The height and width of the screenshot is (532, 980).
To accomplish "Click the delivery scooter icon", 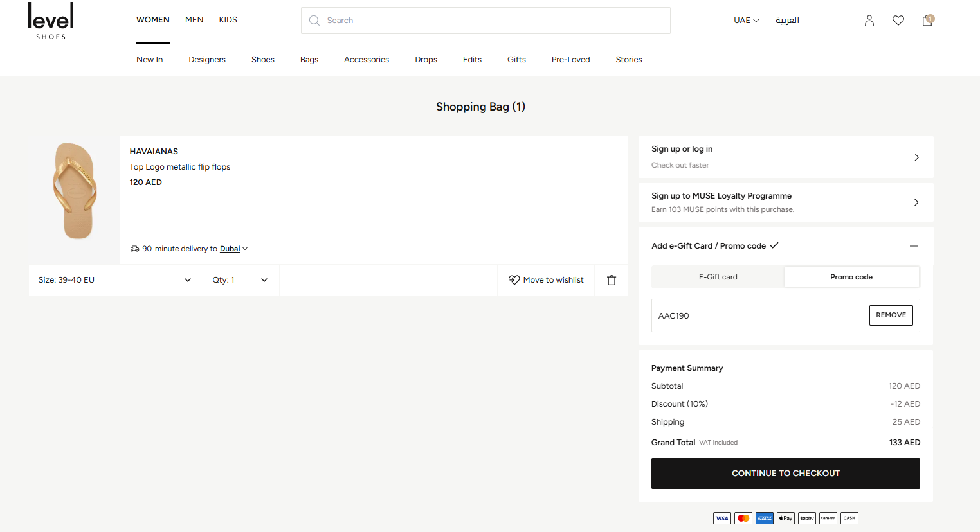I will pyautogui.click(x=135, y=249).
